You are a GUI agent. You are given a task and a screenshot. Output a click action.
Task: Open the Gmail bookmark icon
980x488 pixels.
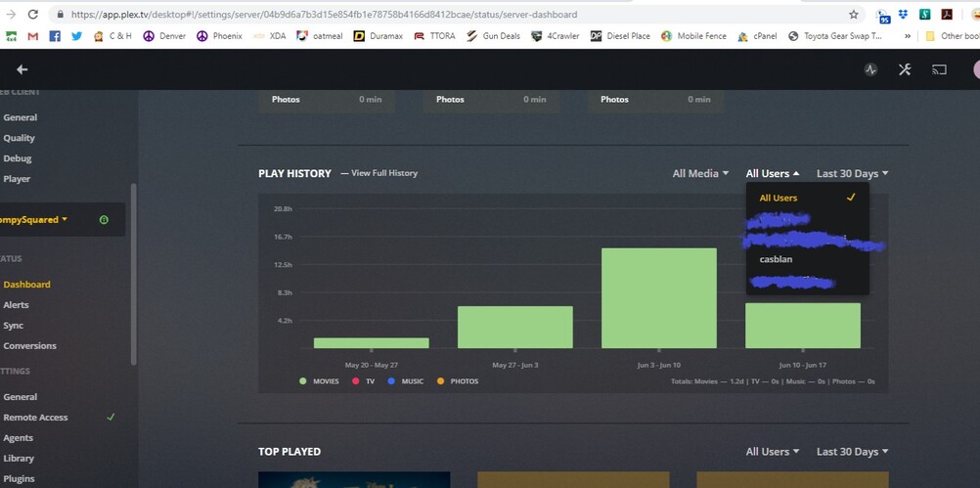click(33, 36)
